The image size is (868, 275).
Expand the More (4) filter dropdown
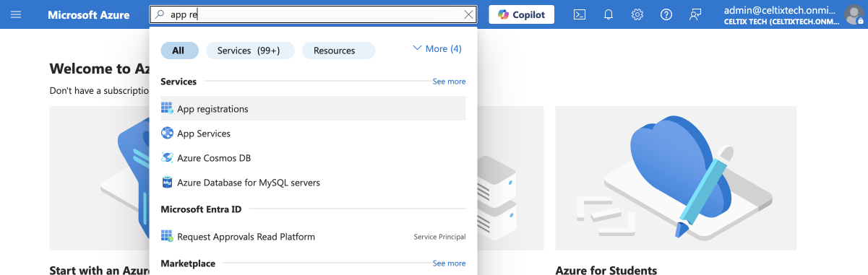[437, 49]
